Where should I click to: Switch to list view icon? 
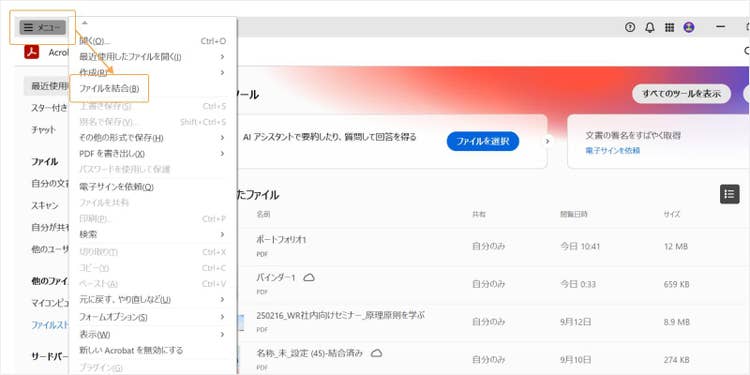click(729, 194)
